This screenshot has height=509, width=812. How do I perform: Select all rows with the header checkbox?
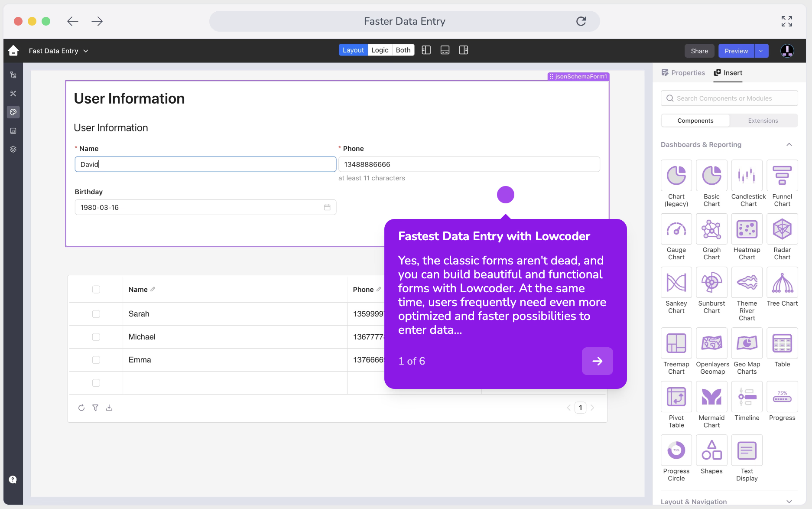(96, 289)
